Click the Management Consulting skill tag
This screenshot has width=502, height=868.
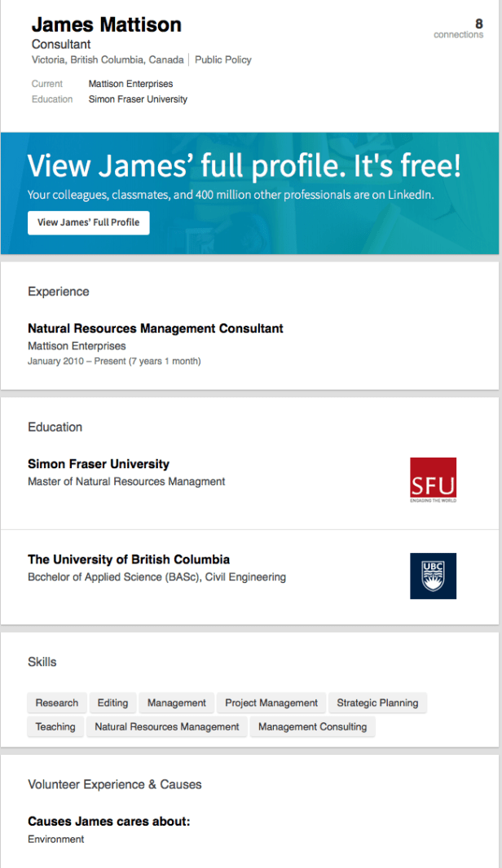312,726
